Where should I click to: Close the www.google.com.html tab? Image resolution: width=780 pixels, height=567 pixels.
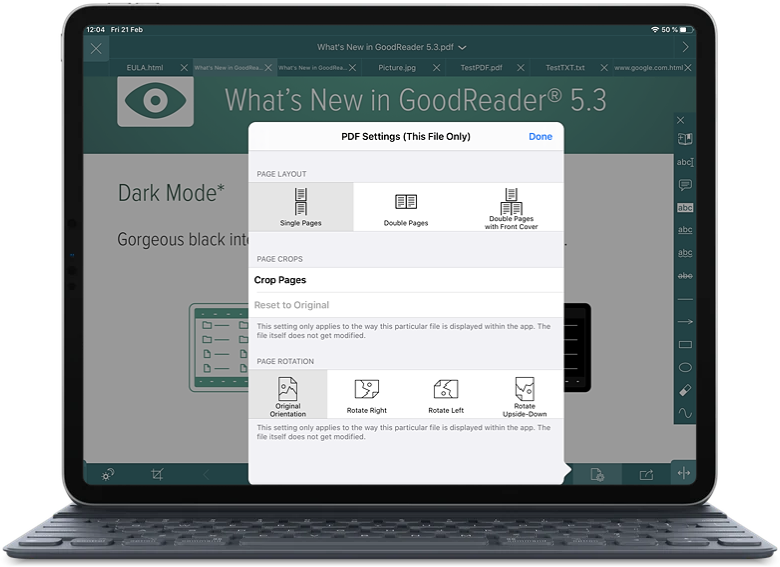pyautogui.click(x=687, y=68)
